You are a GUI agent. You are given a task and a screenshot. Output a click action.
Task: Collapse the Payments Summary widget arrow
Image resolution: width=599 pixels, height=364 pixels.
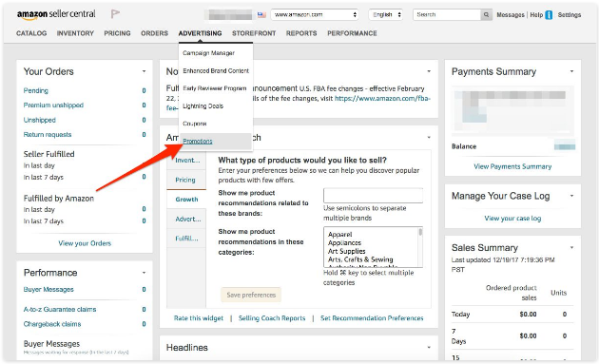point(571,71)
